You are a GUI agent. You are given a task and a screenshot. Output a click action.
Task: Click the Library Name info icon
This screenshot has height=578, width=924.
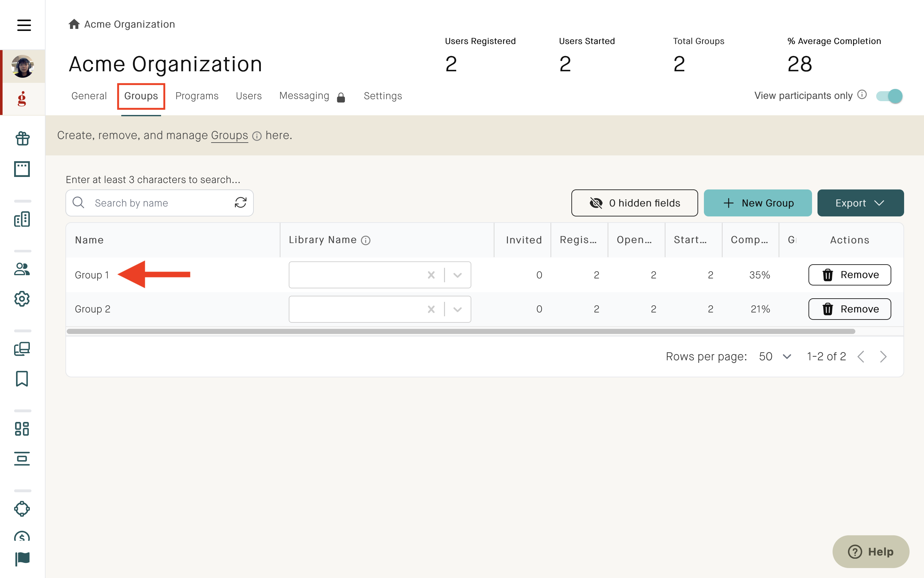[x=366, y=241]
